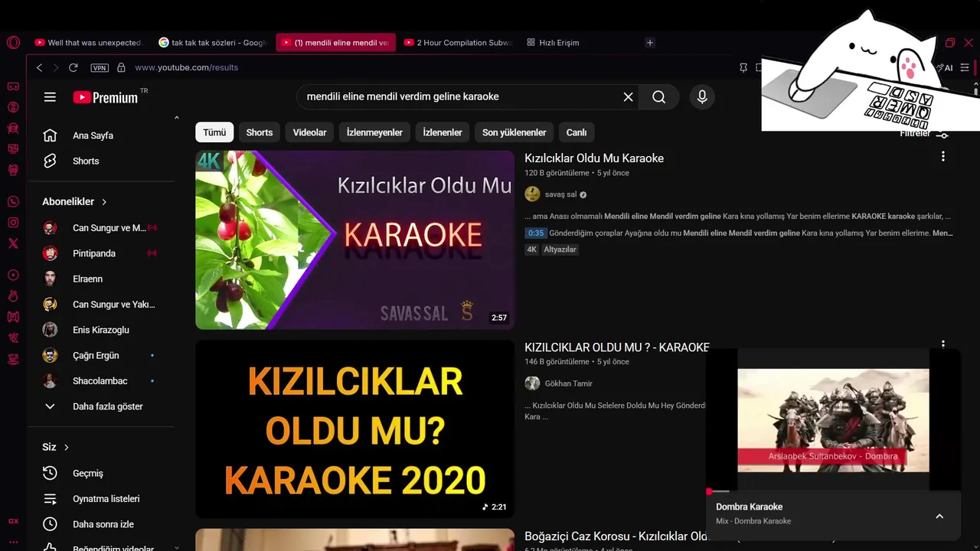Image resolution: width=980 pixels, height=551 pixels.
Task: Open Can Sungur ve Yakı... channel
Action: (x=100, y=305)
